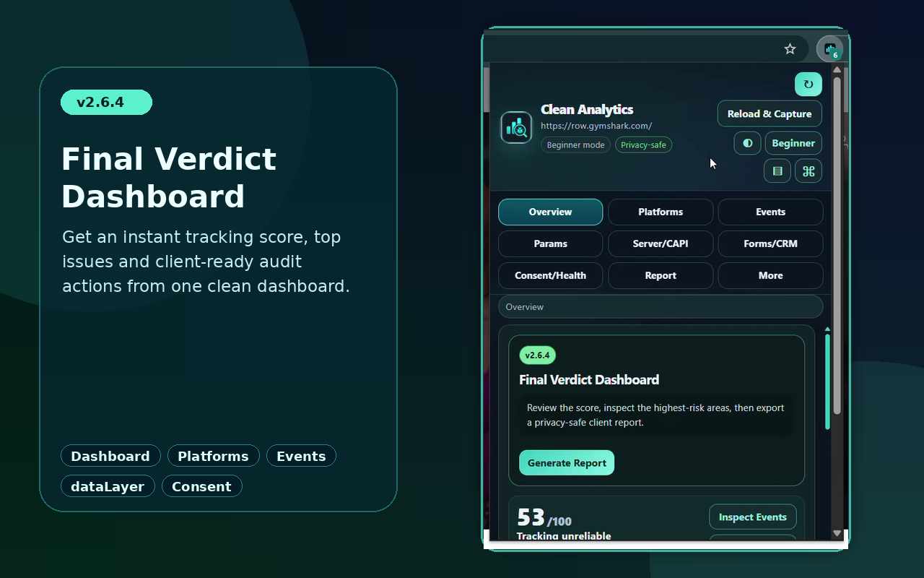Click the Generate Report button
924x578 pixels.
(567, 463)
